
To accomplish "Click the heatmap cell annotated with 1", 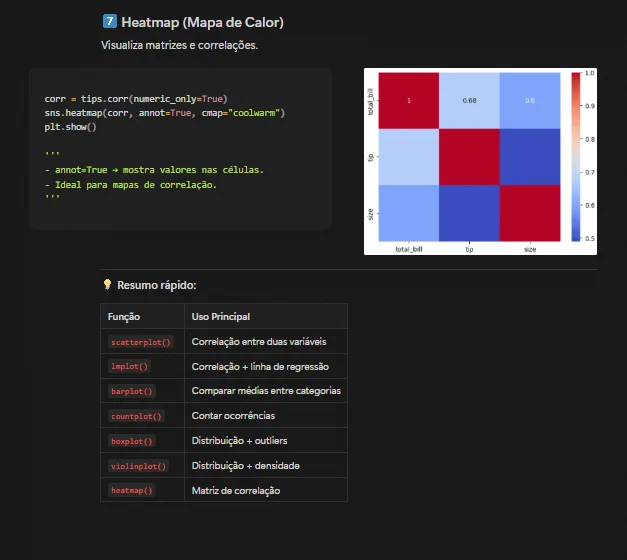I will tap(409, 100).
